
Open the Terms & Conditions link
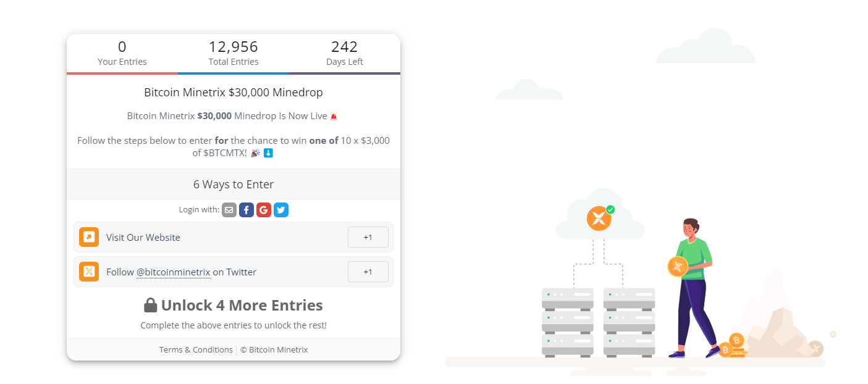[196, 349]
